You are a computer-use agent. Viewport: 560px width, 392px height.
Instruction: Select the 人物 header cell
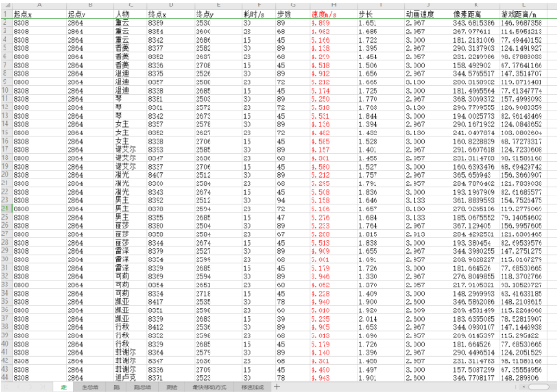(x=122, y=16)
